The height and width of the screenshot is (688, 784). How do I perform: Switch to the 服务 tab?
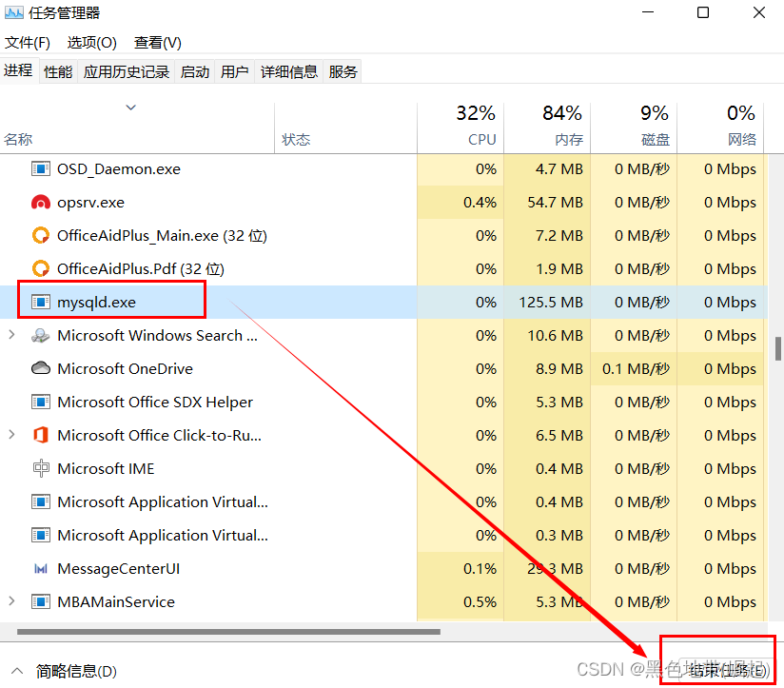343,72
